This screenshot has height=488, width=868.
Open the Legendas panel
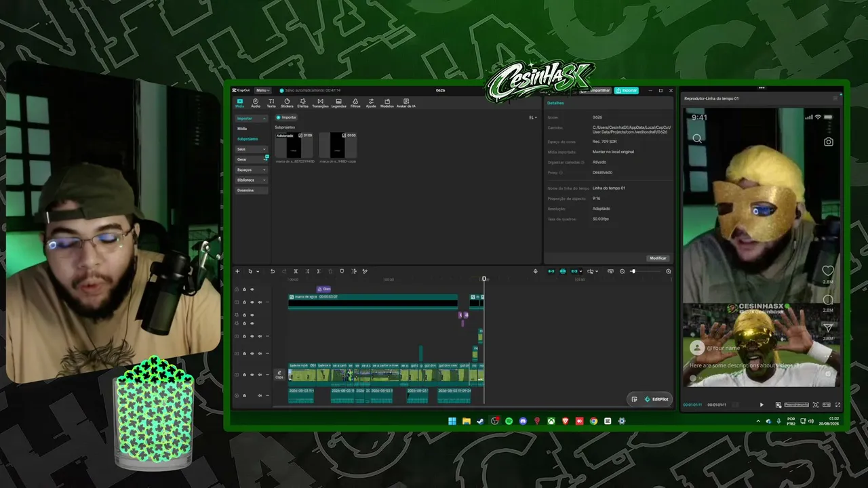click(x=338, y=103)
